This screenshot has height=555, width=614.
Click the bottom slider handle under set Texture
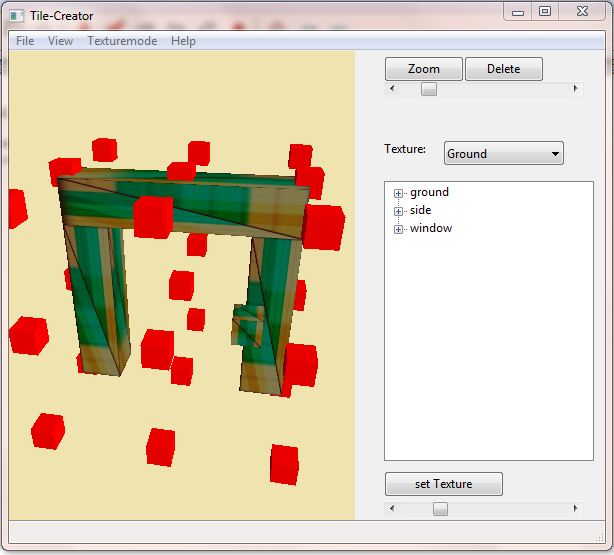coord(440,509)
